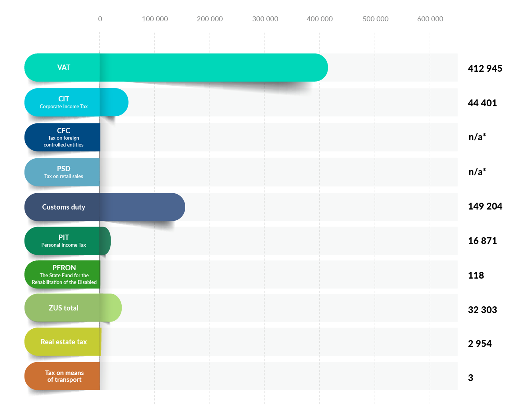
Task: Click the VAT category label
Action: click(x=64, y=67)
